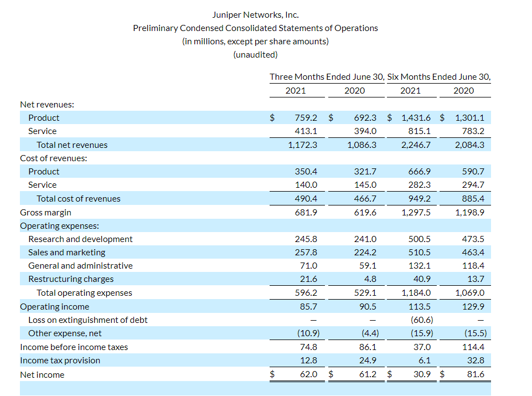Image resolution: width=532 pixels, height=396 pixels.
Task: Click 'Loss on extinguishment of debt' label
Action: 87,320
